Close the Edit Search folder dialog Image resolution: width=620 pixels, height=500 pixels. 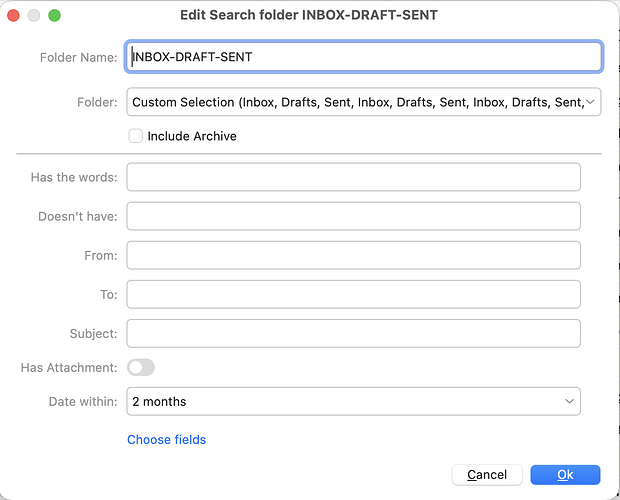coord(15,16)
